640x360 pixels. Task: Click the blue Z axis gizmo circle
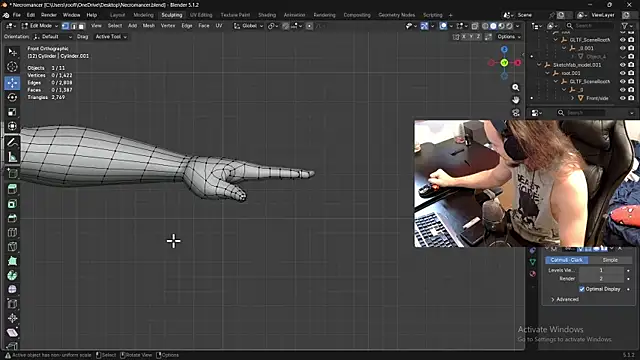[x=504, y=49]
